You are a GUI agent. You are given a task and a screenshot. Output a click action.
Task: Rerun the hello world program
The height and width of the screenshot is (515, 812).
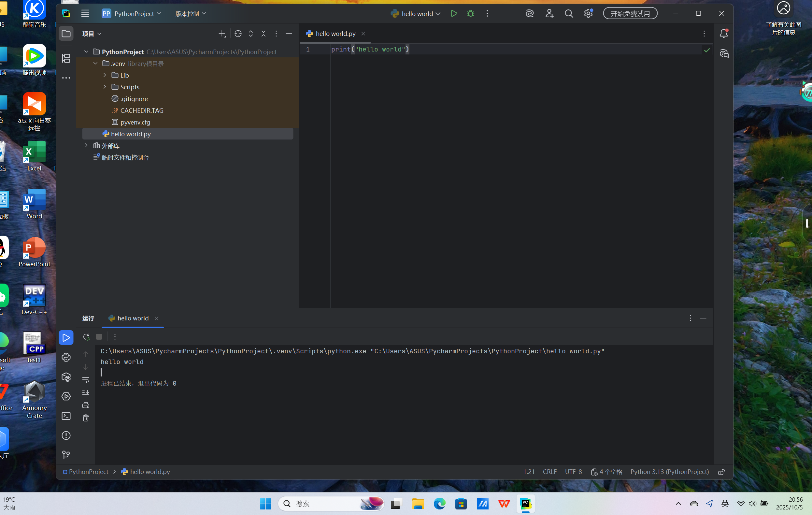[86, 336]
